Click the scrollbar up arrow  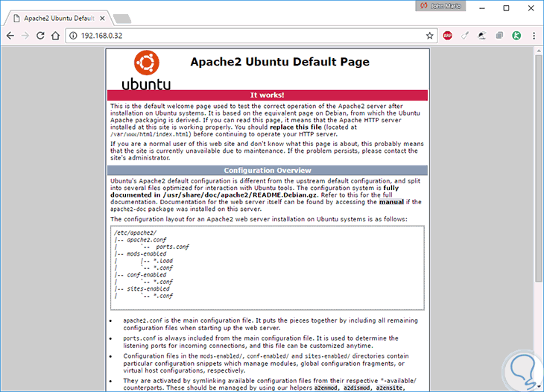point(539,51)
